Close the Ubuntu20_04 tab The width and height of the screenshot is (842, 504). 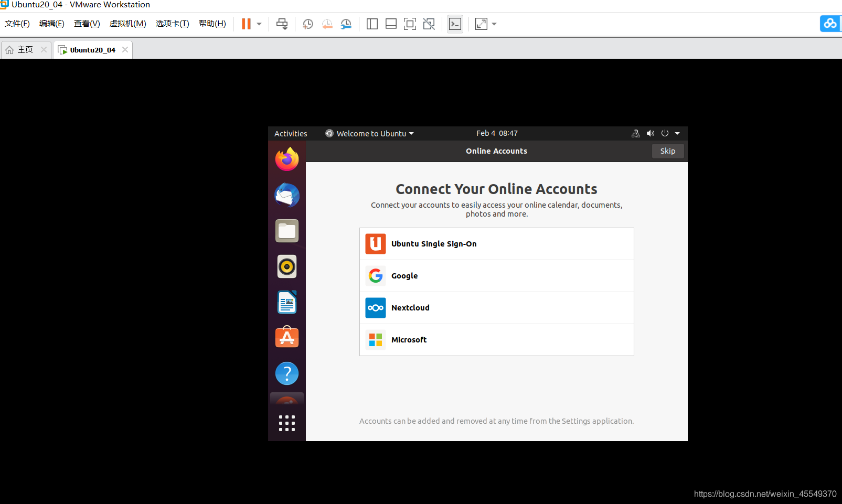click(x=125, y=49)
